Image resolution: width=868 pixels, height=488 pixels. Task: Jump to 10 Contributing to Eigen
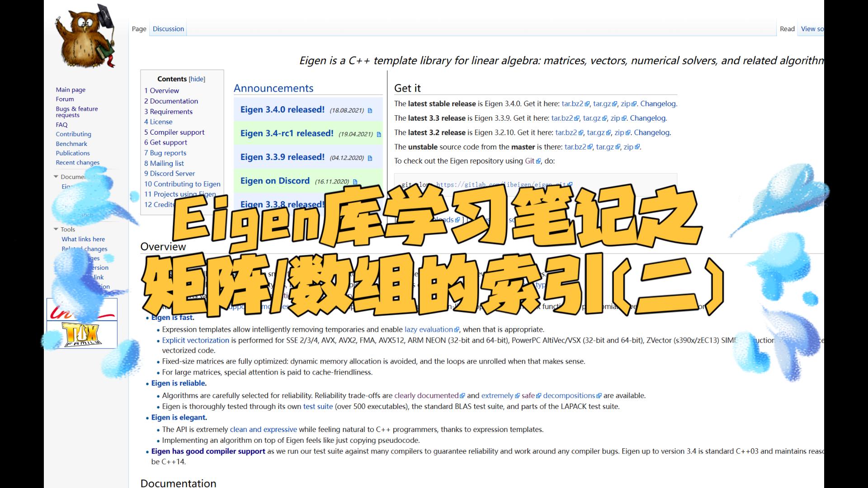182,184
